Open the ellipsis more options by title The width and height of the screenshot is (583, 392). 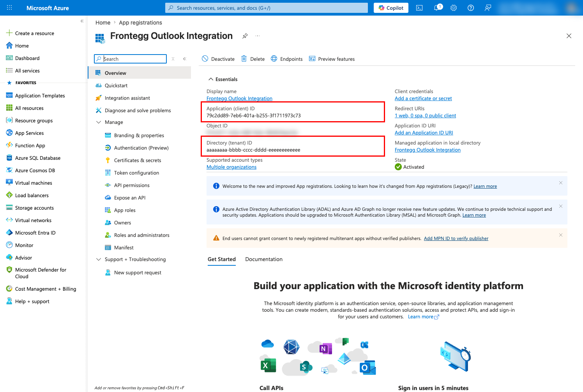pyautogui.click(x=258, y=36)
